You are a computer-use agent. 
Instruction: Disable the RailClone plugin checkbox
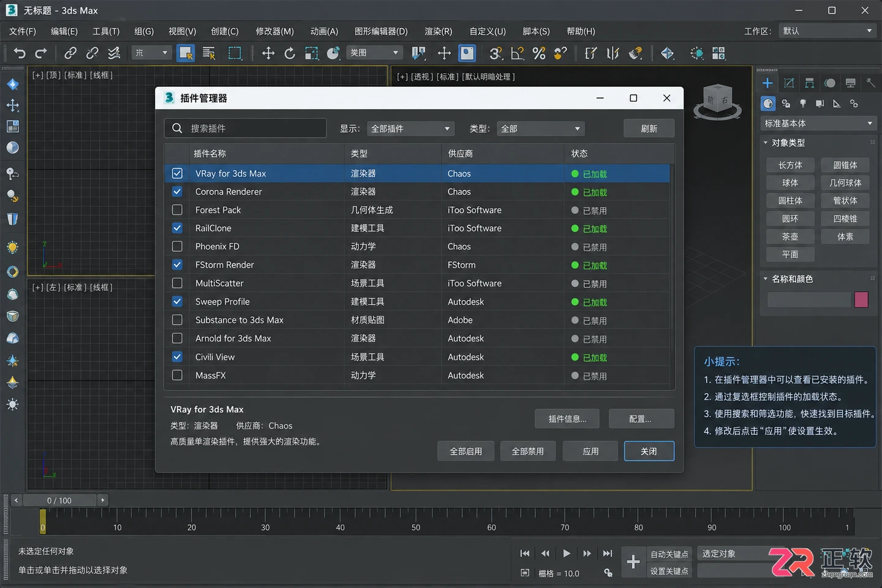177,228
